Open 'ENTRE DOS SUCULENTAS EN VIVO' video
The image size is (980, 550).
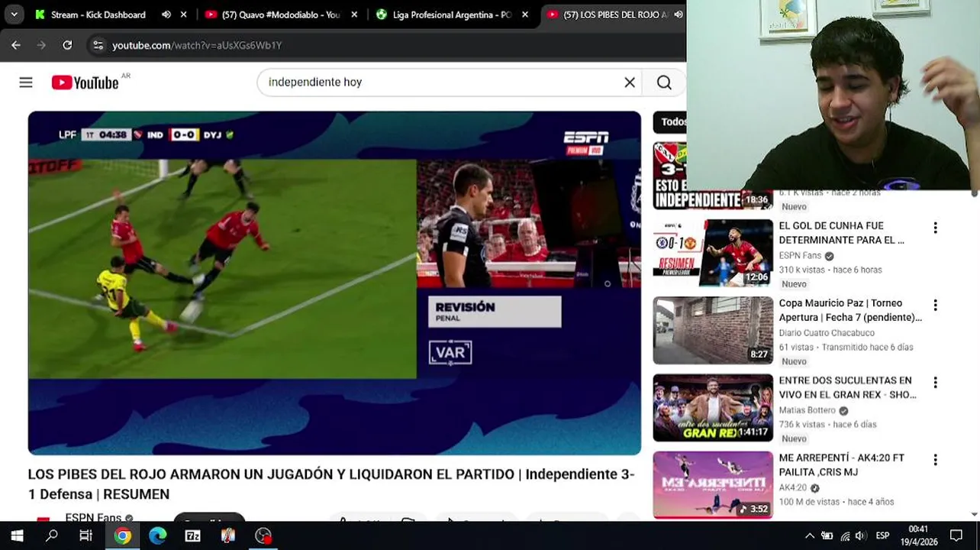click(x=847, y=387)
